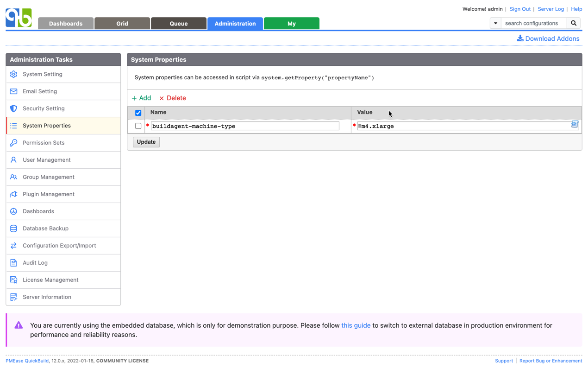Open Report Bug or Enhancement link
Viewport: 588px width, 375px height.
550,361
